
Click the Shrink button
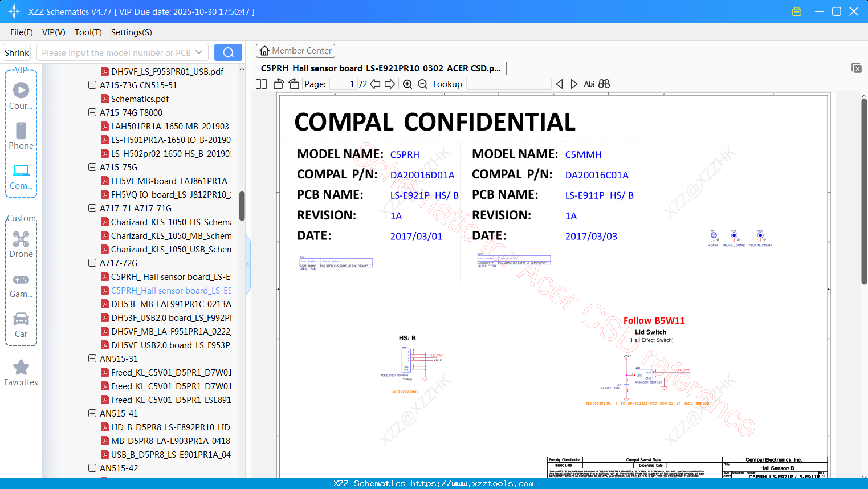17,52
